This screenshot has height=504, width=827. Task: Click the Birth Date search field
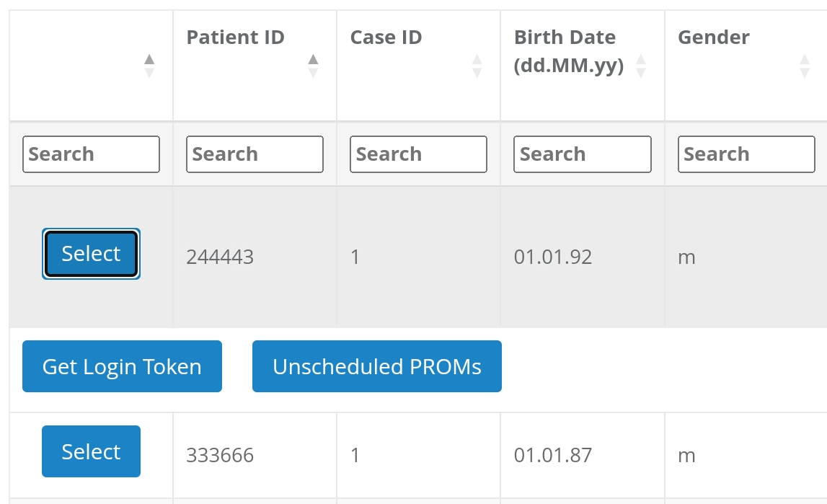tap(582, 154)
